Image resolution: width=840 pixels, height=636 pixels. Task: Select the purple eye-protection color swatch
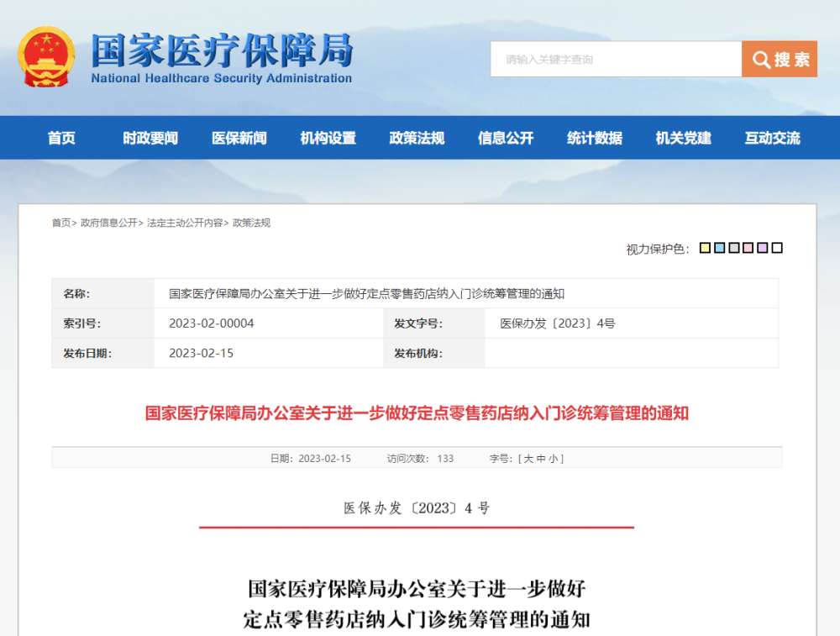[763, 248]
